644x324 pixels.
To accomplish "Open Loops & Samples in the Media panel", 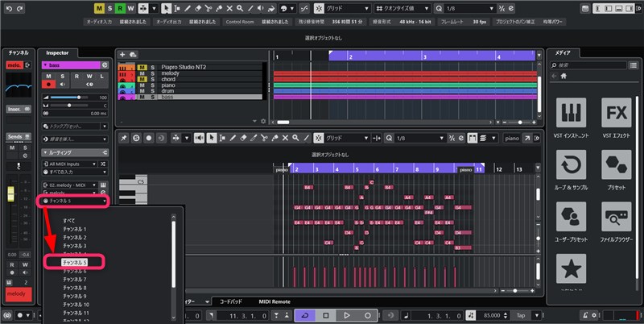I will (571, 164).
